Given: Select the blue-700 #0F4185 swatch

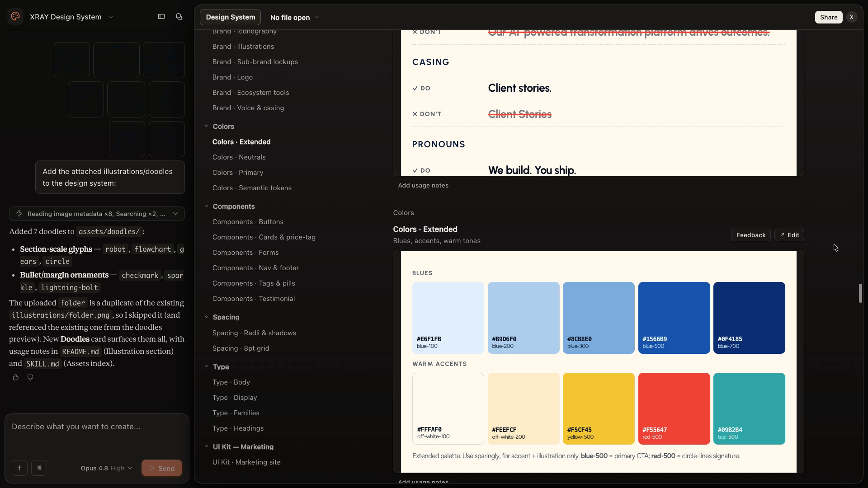Looking at the screenshot, I should [x=749, y=318].
